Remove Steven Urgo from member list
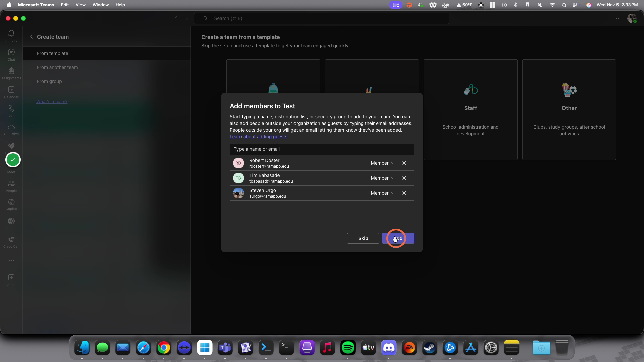644x362 pixels. pos(404,193)
